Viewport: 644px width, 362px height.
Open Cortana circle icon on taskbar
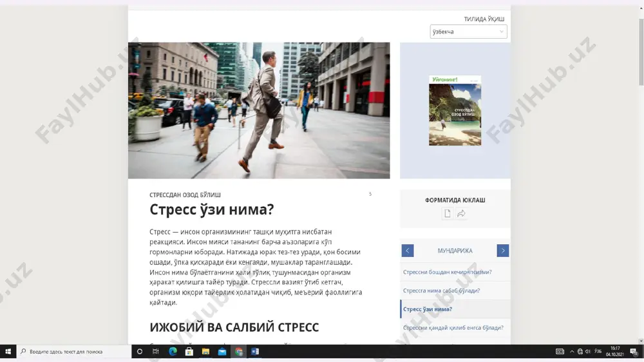pyautogui.click(x=140, y=351)
